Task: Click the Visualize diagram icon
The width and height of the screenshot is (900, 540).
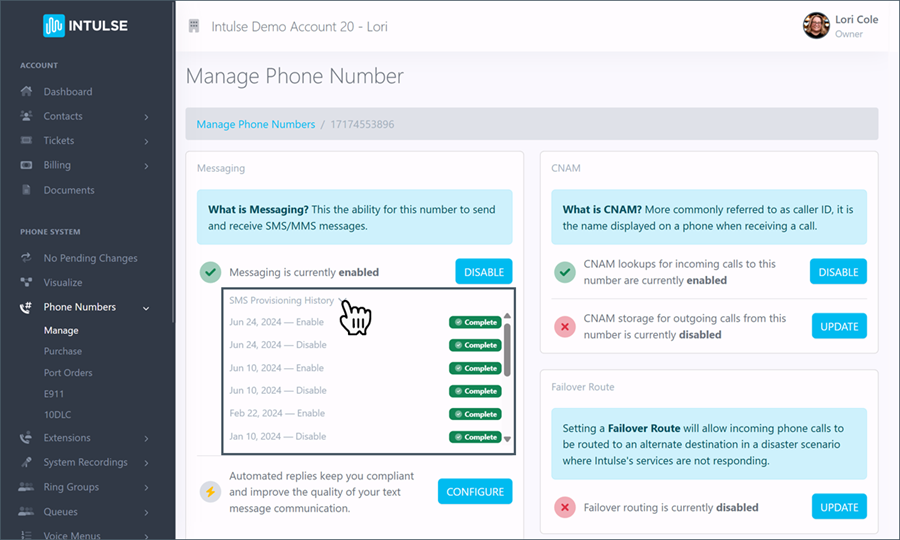Action: 26,282
